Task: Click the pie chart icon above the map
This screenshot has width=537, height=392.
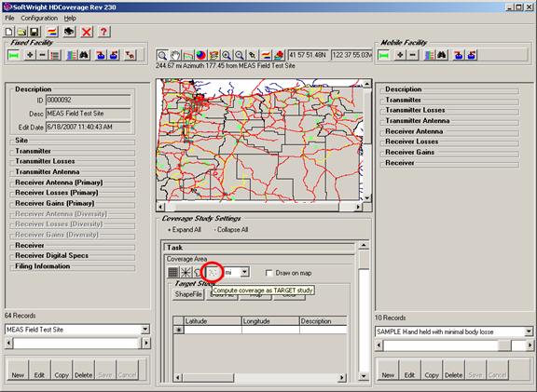Action: coord(201,55)
